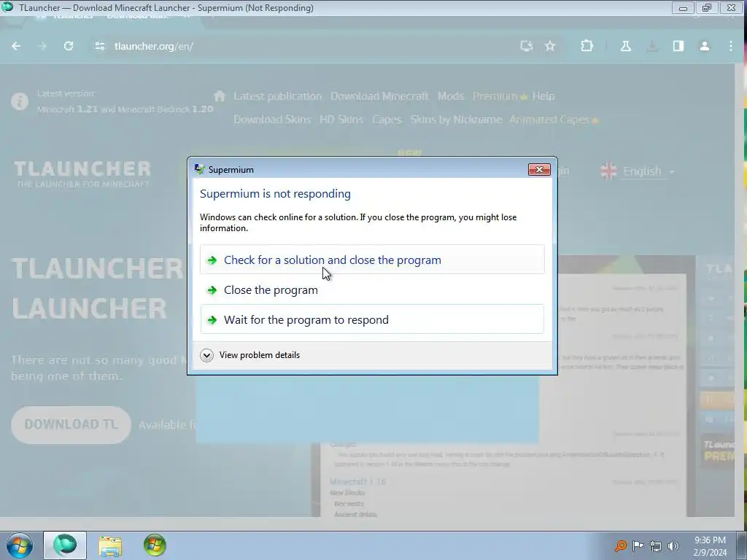This screenshot has width=747, height=560.
Task: Open the browser three-dot menu
Action: (x=731, y=46)
